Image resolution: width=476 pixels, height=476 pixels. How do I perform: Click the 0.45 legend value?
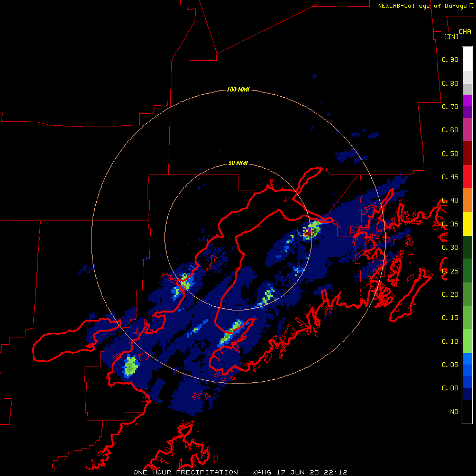pyautogui.click(x=450, y=177)
